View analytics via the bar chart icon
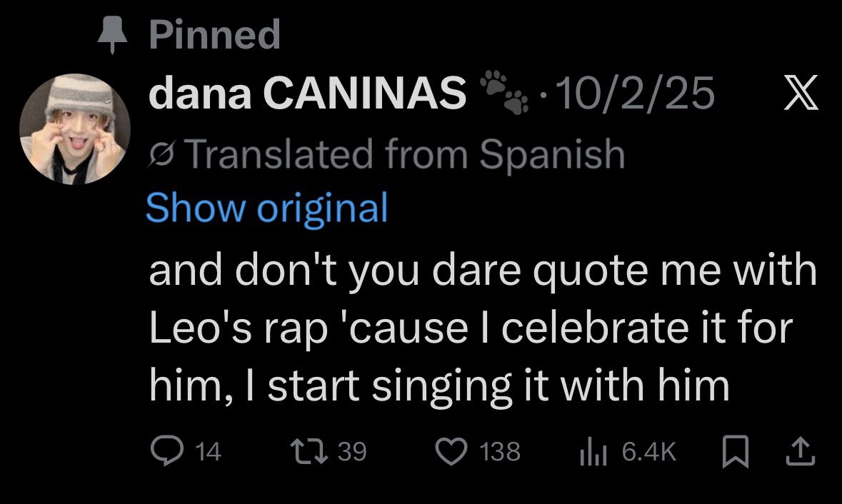This screenshot has width=842, height=504. pos(593,451)
